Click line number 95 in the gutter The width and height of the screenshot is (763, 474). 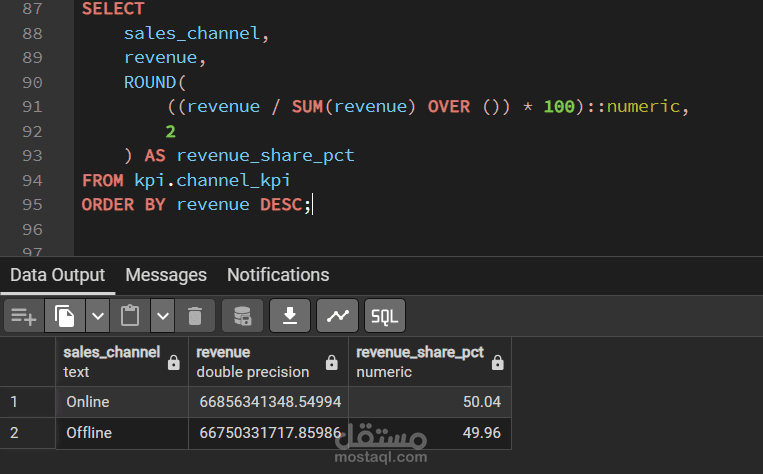[32, 204]
